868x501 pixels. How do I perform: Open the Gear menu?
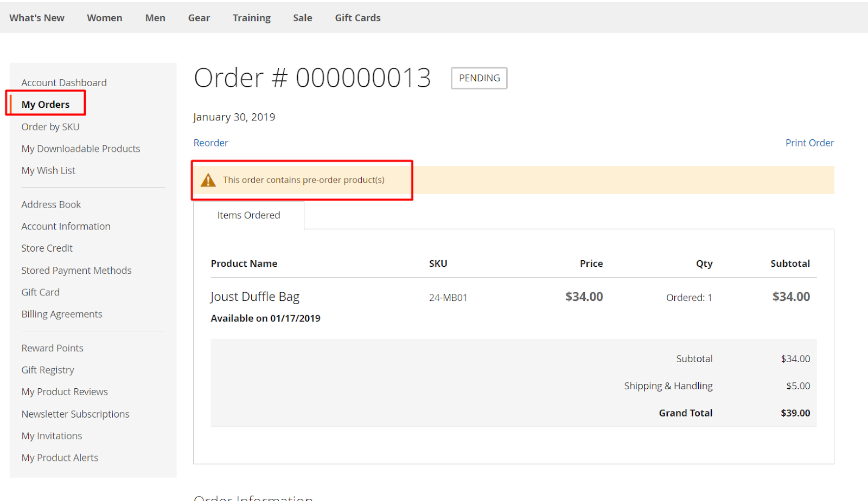199,18
